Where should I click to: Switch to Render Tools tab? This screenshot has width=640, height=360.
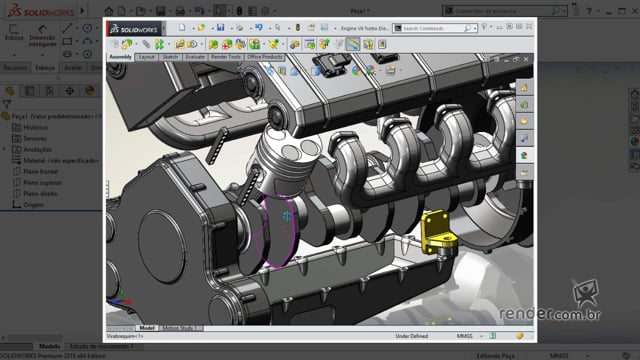[226, 57]
